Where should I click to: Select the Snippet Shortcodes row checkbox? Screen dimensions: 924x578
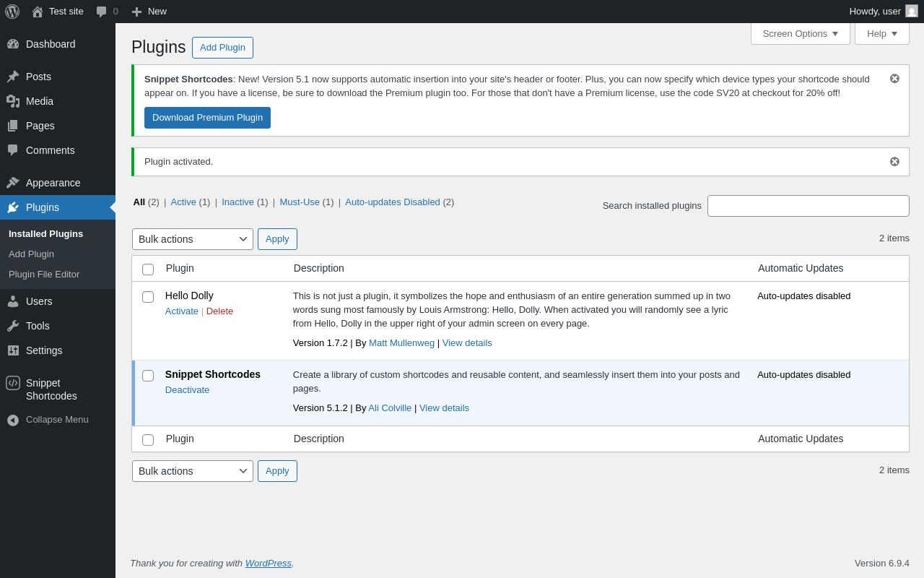click(148, 376)
